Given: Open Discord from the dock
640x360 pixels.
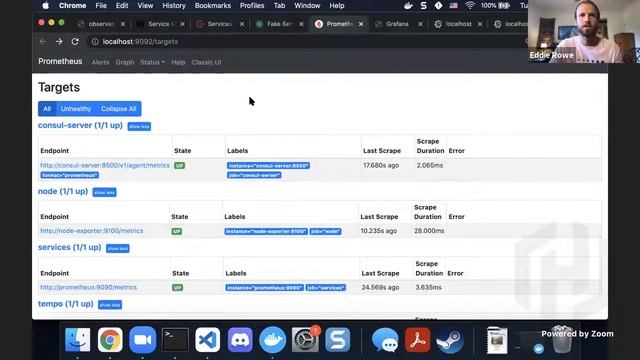Looking at the screenshot, I should [x=240, y=340].
